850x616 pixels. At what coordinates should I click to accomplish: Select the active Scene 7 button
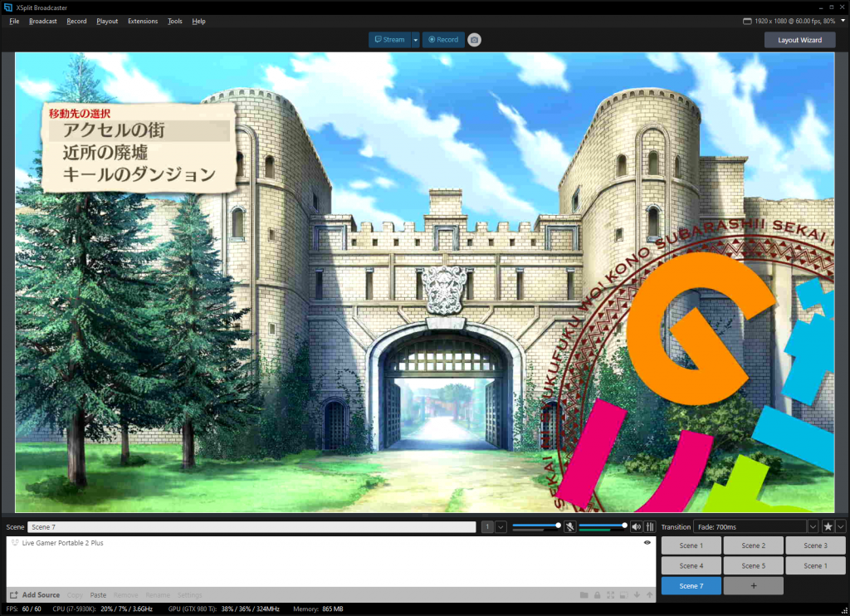click(x=691, y=585)
